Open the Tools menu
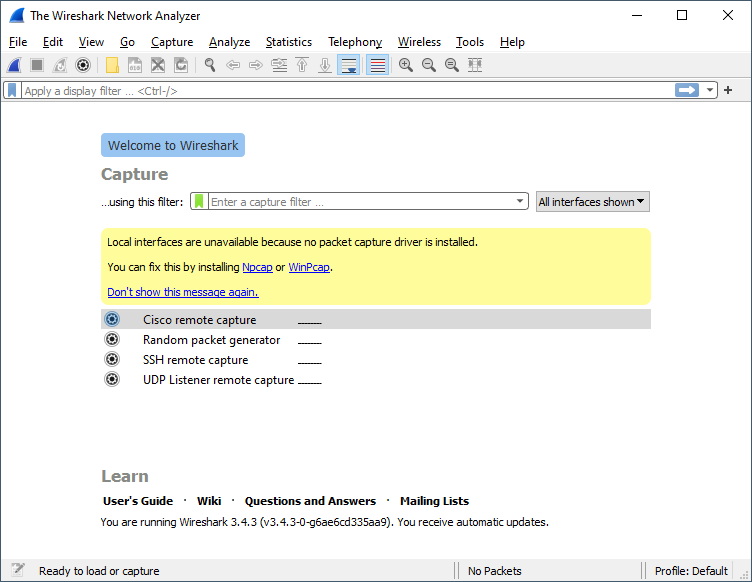 470,42
